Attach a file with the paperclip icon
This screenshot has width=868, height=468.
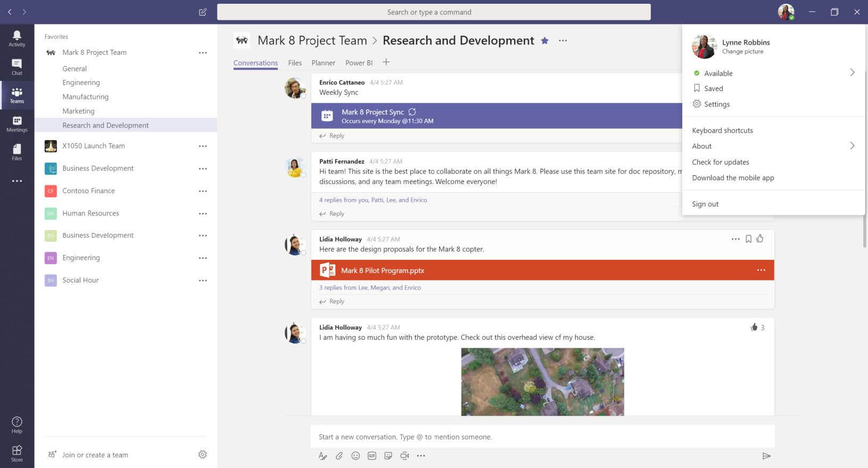click(339, 456)
